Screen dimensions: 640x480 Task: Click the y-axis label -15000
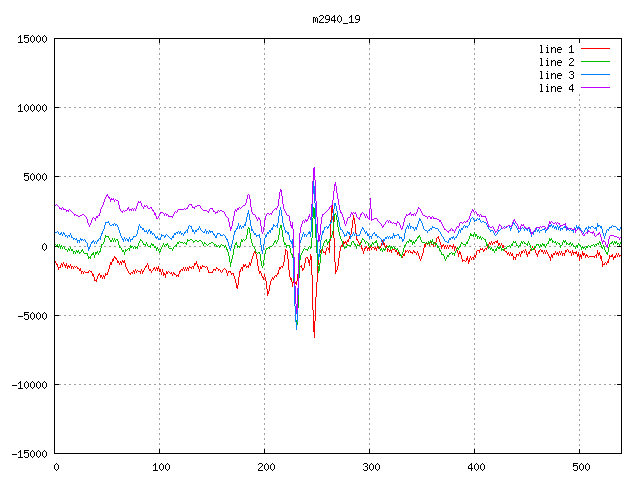(29, 454)
